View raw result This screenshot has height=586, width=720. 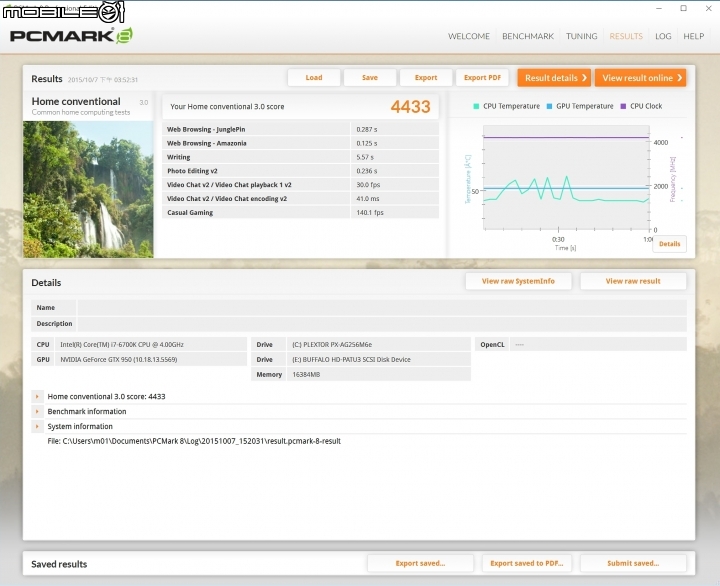point(633,281)
